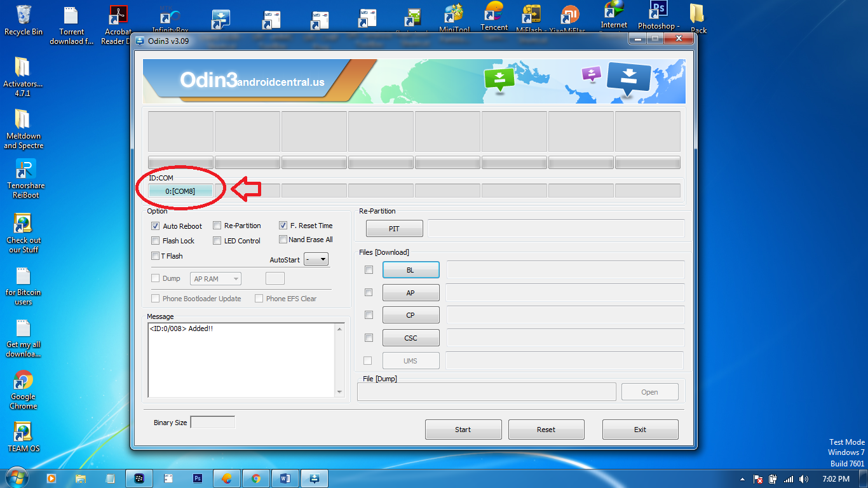
Task: Launch the Tencent desktop shortcut
Action: click(494, 17)
